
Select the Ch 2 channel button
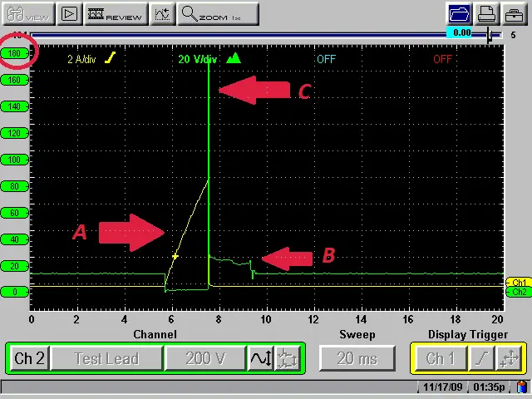pyautogui.click(x=29, y=358)
